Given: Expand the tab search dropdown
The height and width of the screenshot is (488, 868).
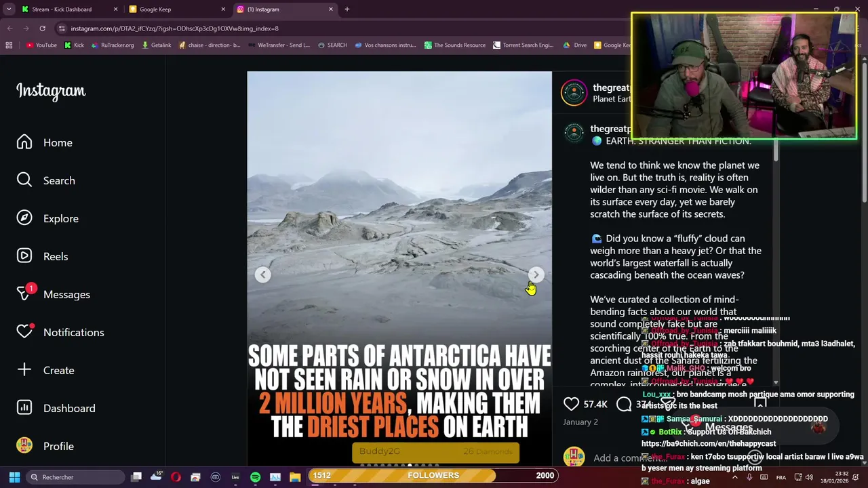Looking at the screenshot, I should tap(9, 9).
